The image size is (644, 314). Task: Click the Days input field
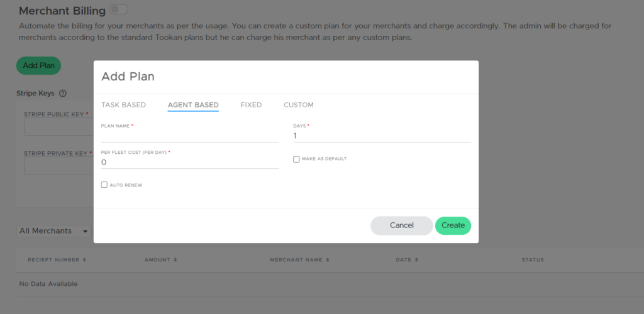pyautogui.click(x=382, y=136)
